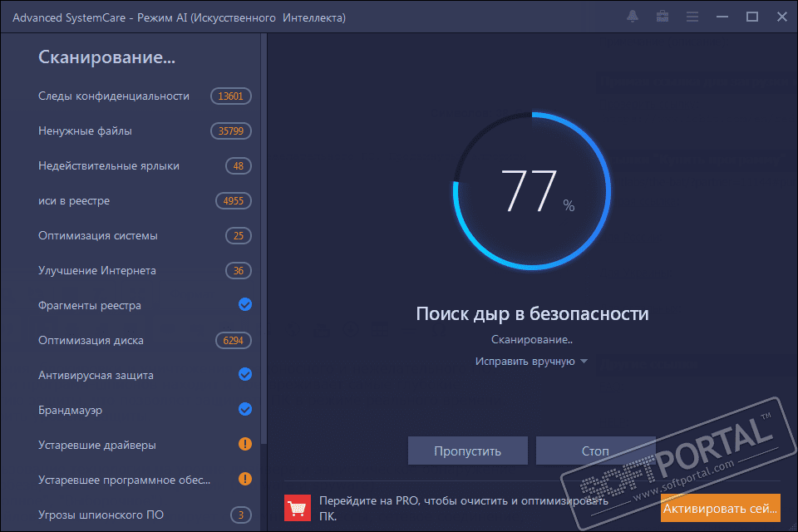Select Улучшение Интернета item
Image resolution: width=798 pixels, height=532 pixels.
pos(96,270)
